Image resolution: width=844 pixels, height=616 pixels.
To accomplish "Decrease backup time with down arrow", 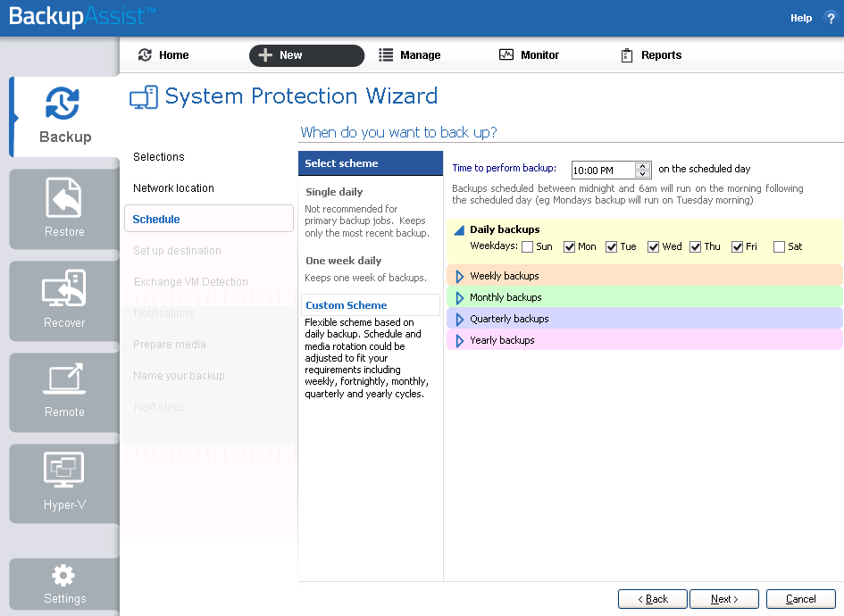I will (643, 174).
